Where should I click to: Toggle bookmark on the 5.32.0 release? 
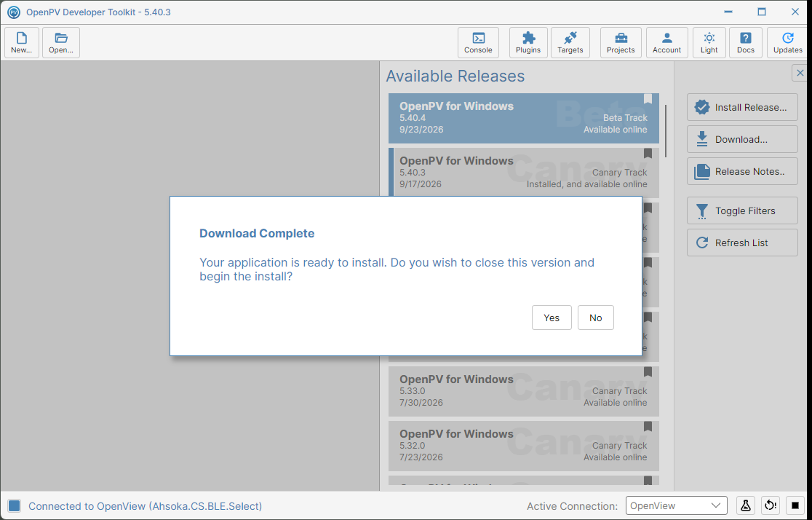(x=648, y=427)
